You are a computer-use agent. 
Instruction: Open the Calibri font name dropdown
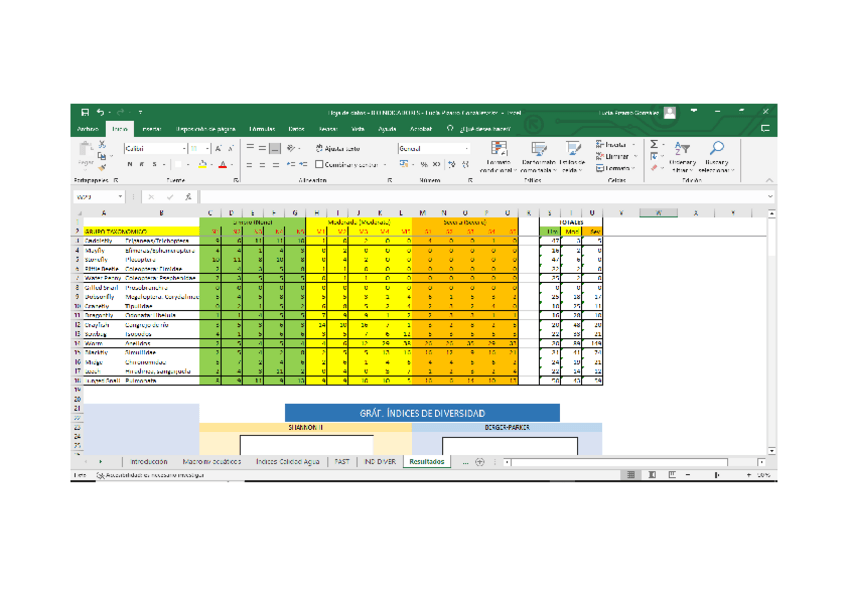click(x=184, y=148)
